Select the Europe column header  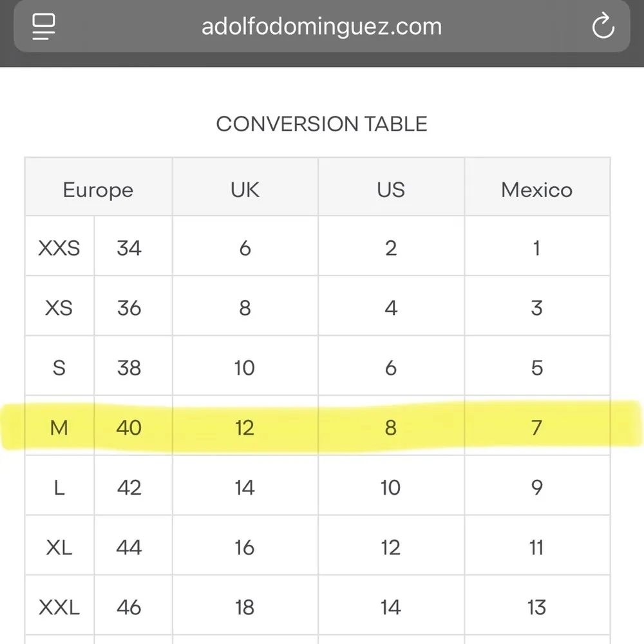[98, 190]
